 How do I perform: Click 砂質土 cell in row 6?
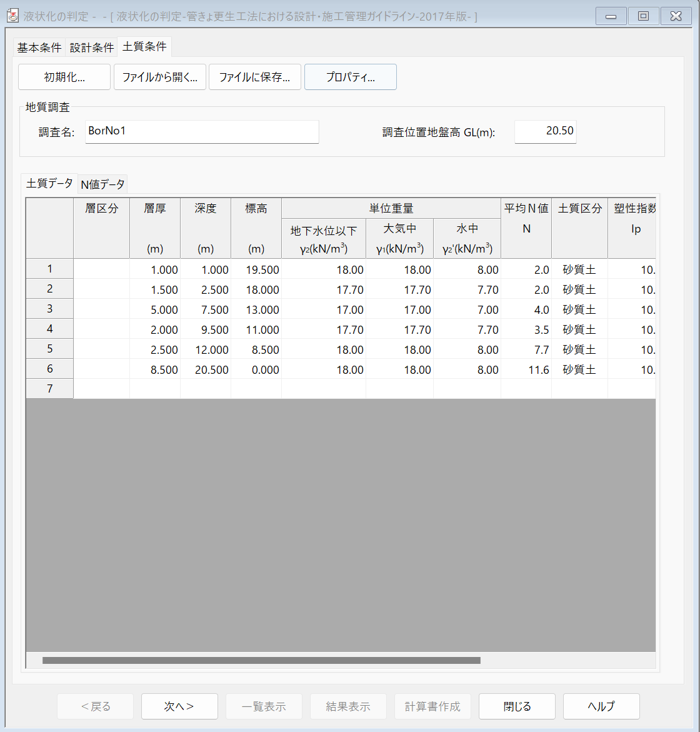(x=579, y=369)
